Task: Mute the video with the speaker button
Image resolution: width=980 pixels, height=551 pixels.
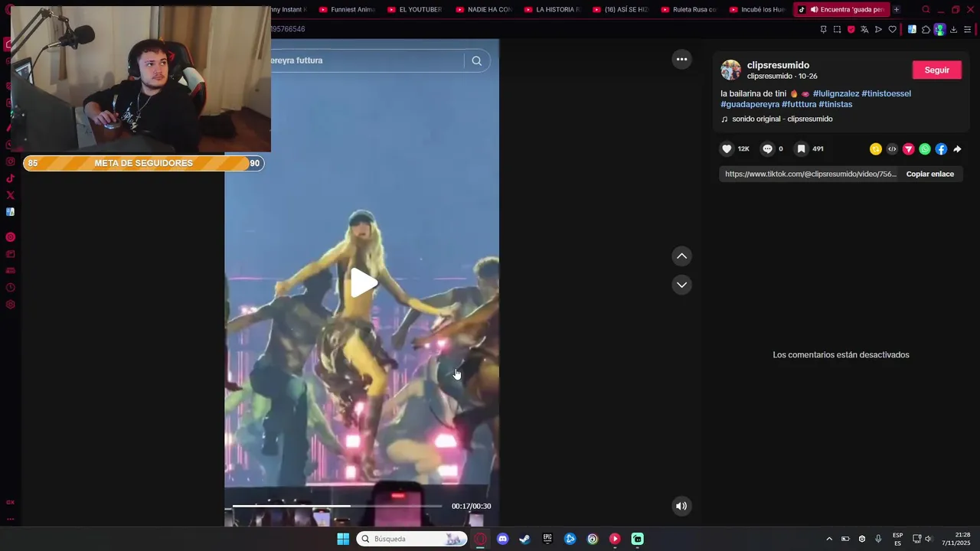Action: [681, 506]
